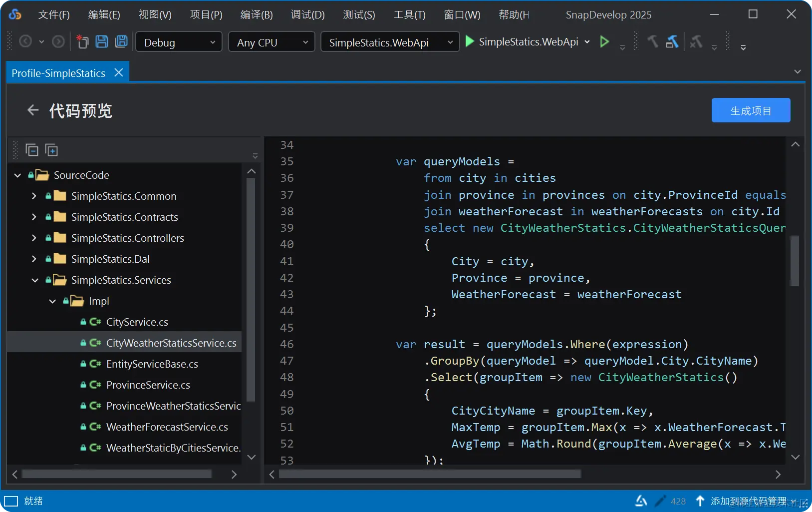Open the 工具(T) menu

tap(409, 14)
